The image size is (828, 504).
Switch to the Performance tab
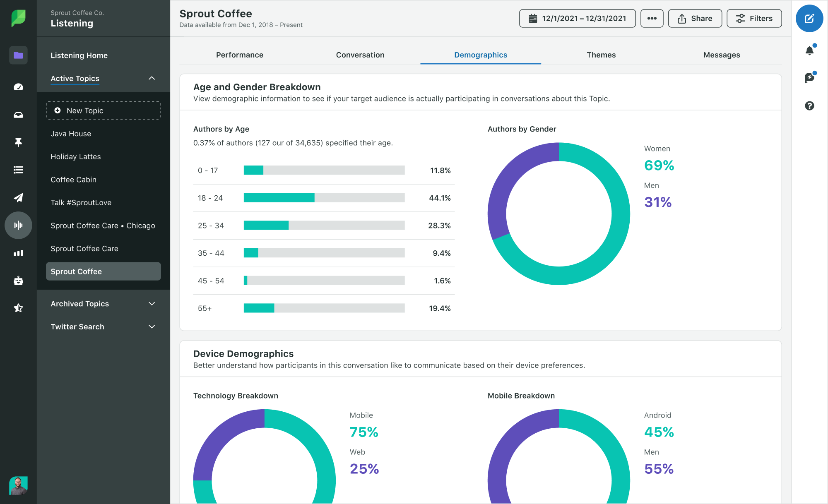240,54
